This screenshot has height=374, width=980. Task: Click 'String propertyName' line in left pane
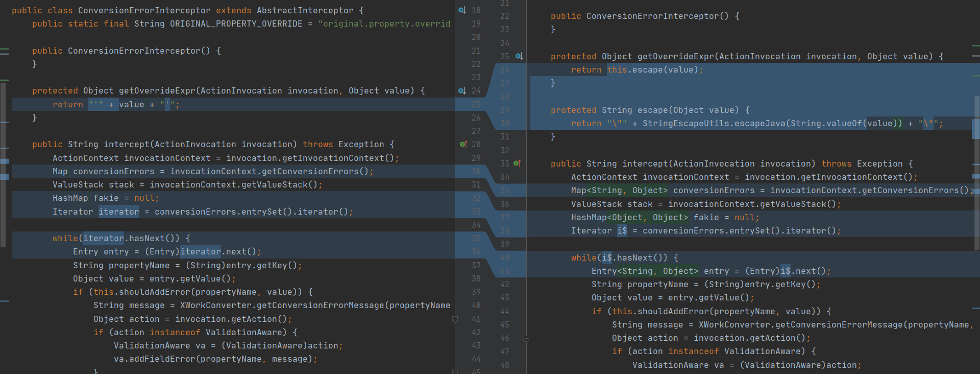click(187, 266)
